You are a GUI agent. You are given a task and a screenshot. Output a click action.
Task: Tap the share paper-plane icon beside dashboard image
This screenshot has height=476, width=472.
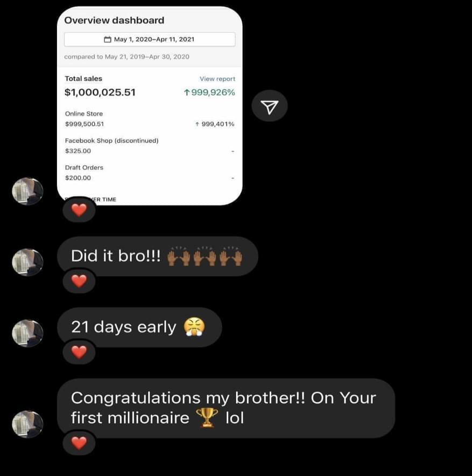coord(270,106)
